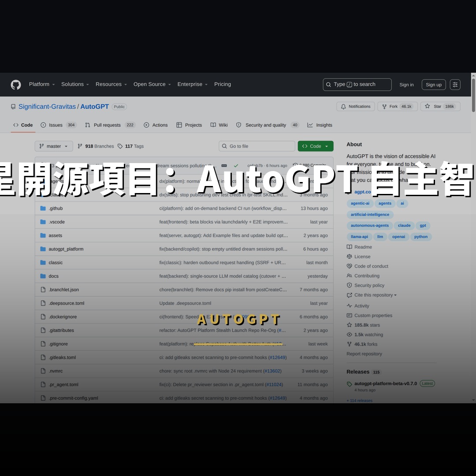The image size is (476, 476).
Task: Open the Platform menu
Action: tap(42, 84)
